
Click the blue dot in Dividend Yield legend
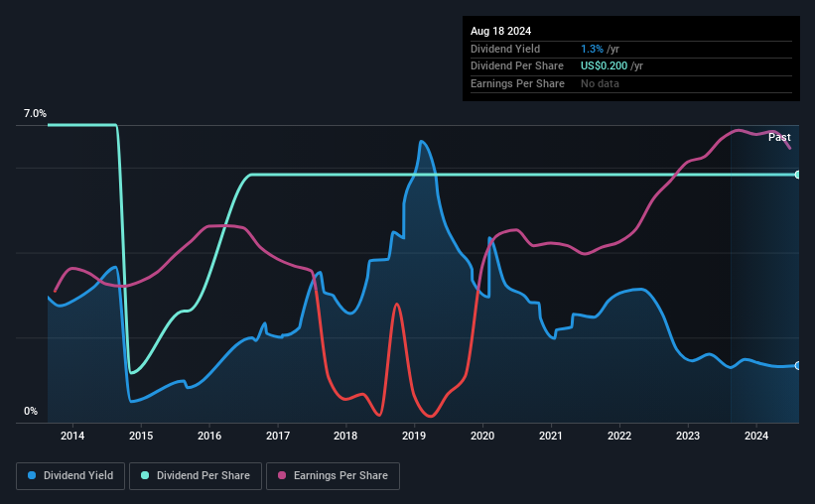point(32,476)
